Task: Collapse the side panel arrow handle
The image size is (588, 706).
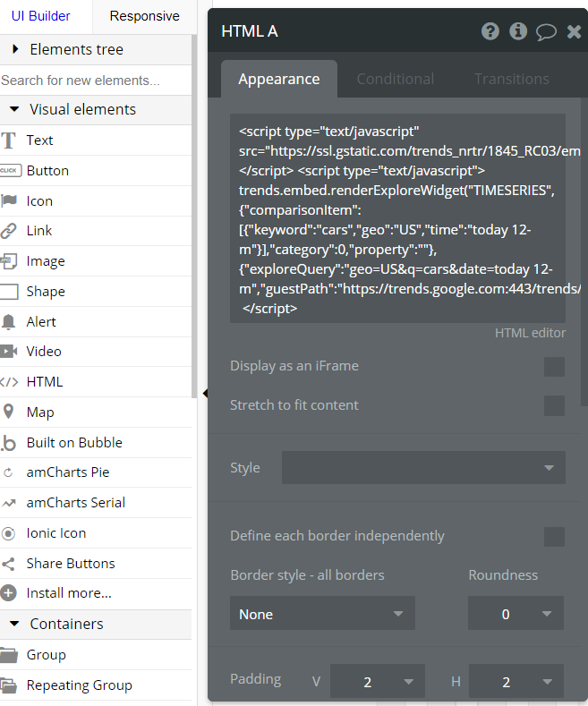Action: (205, 393)
